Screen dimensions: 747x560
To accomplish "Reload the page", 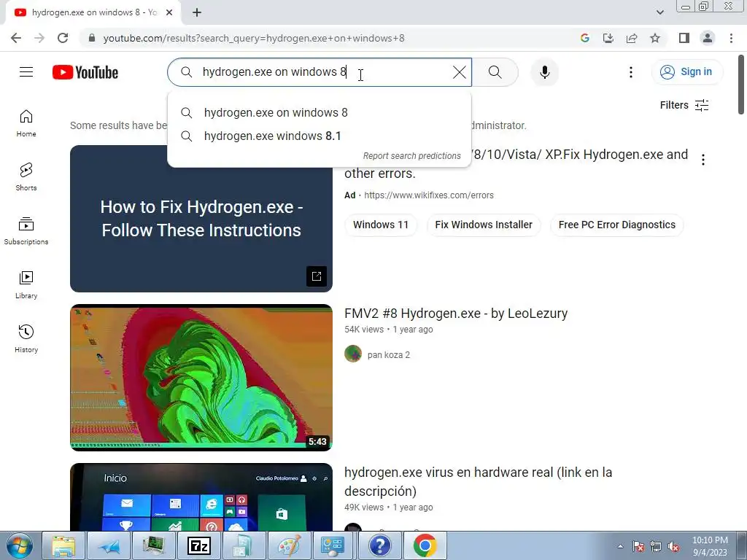I will click(63, 38).
